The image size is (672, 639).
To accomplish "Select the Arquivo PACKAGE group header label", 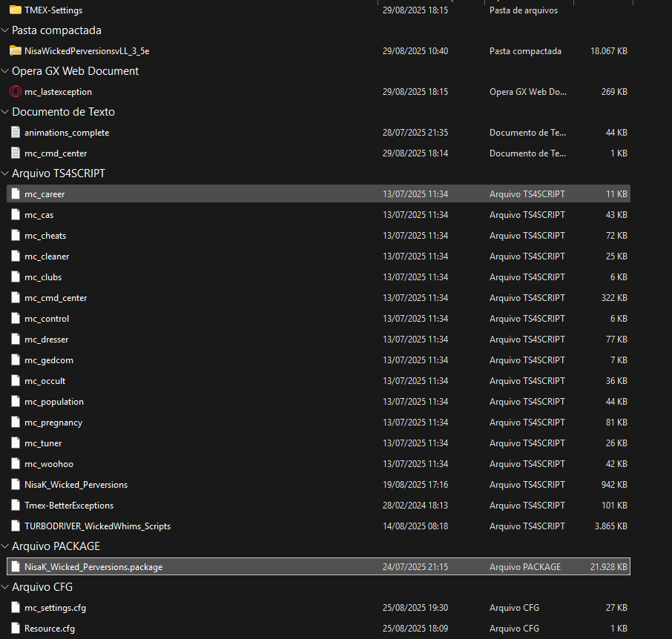I will (x=56, y=546).
